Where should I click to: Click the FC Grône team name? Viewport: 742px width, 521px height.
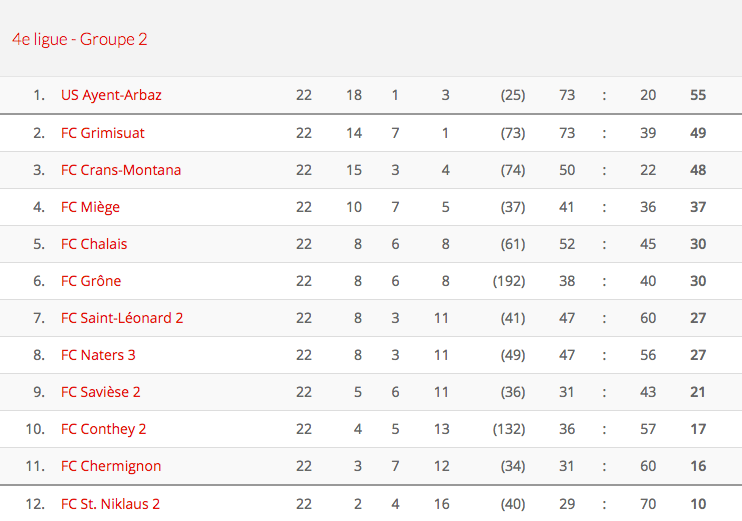91,281
